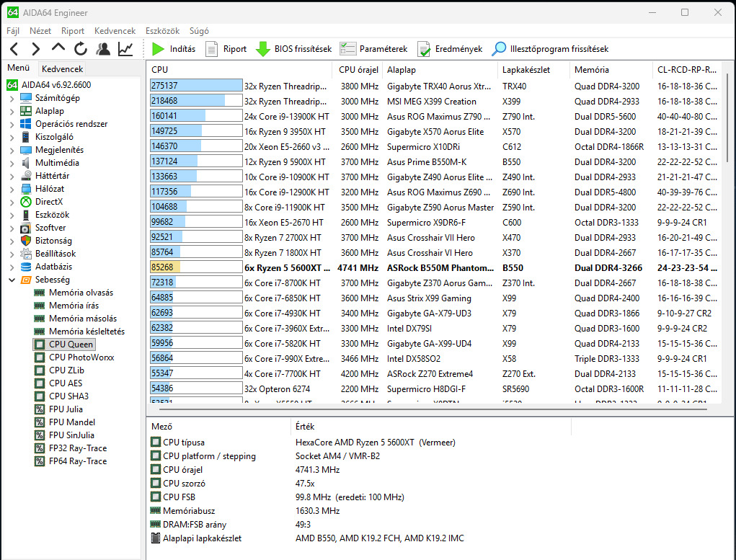The height and width of the screenshot is (560, 736).
Task: Open Paraméterek
Action: click(373, 49)
